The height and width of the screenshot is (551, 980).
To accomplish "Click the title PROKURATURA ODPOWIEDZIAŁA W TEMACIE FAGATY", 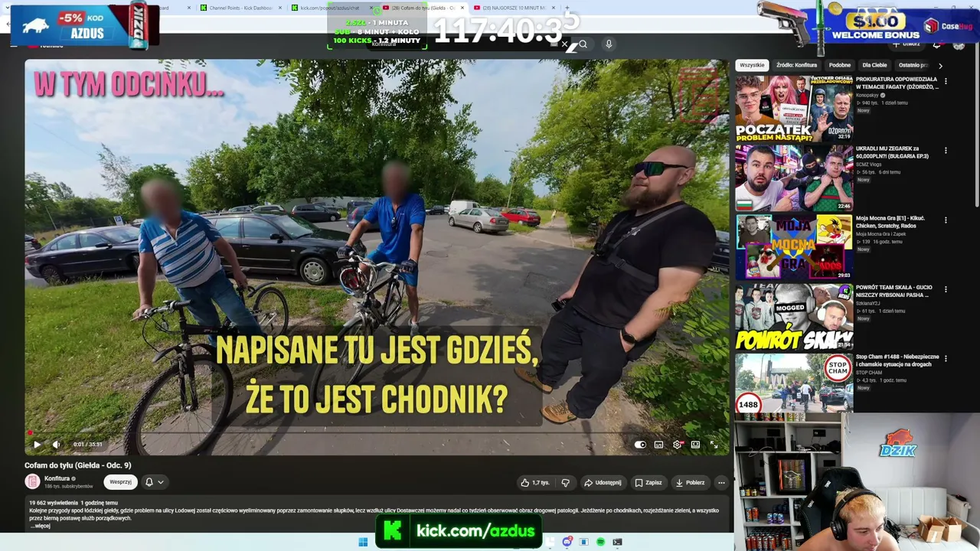I will (x=897, y=83).
